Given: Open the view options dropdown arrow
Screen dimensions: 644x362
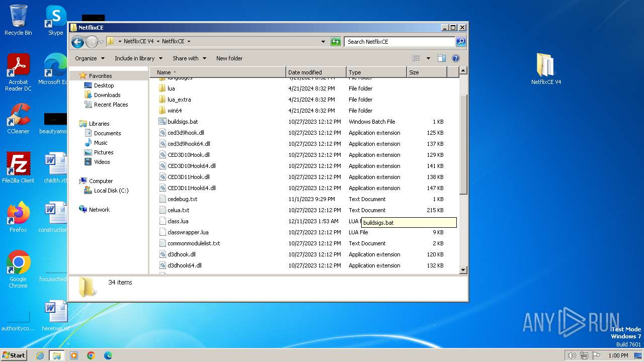Looking at the screenshot, I should point(428,58).
